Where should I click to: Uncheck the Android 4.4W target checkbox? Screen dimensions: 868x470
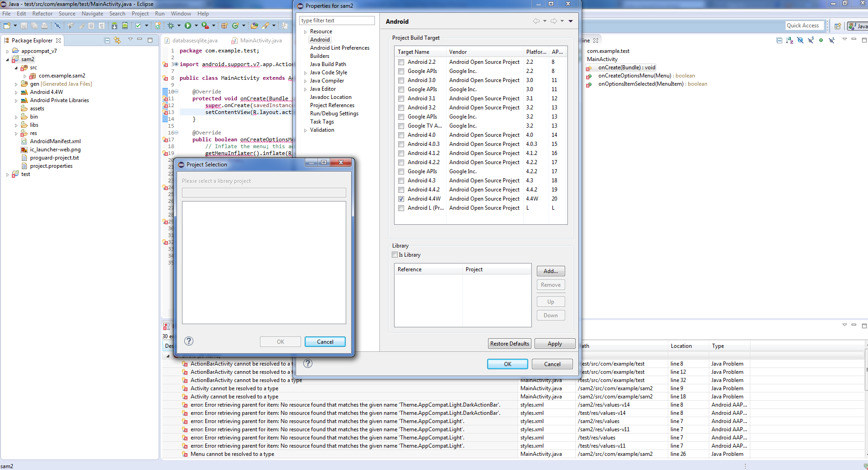coord(401,199)
